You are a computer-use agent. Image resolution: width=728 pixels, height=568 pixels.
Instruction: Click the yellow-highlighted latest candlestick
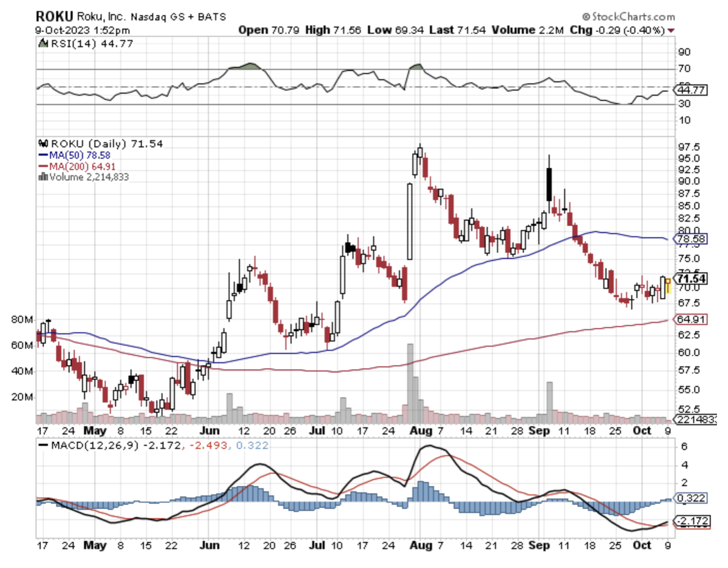[x=668, y=286]
